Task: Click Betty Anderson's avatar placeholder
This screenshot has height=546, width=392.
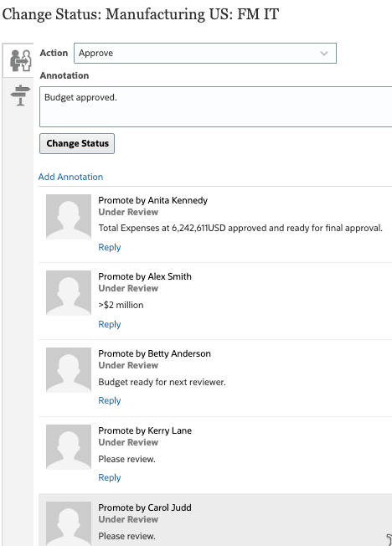Action: click(x=69, y=370)
